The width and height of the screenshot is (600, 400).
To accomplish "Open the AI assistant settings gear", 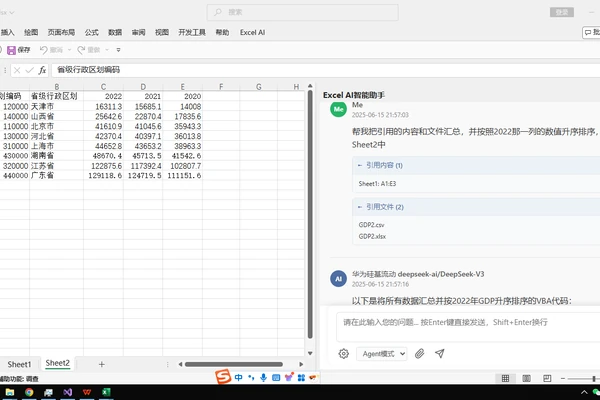I will pos(344,354).
